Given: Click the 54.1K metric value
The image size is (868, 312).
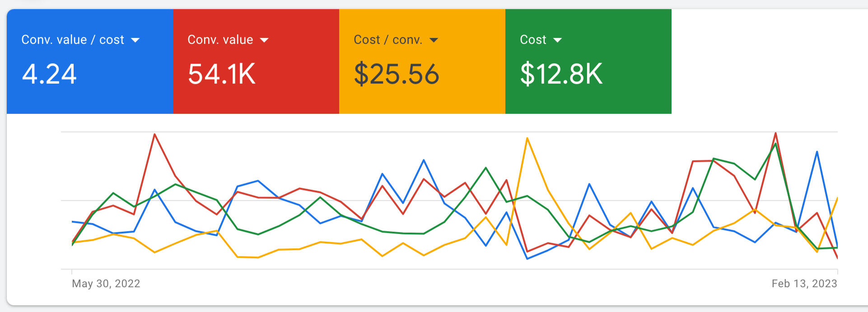Looking at the screenshot, I should pyautogui.click(x=221, y=75).
